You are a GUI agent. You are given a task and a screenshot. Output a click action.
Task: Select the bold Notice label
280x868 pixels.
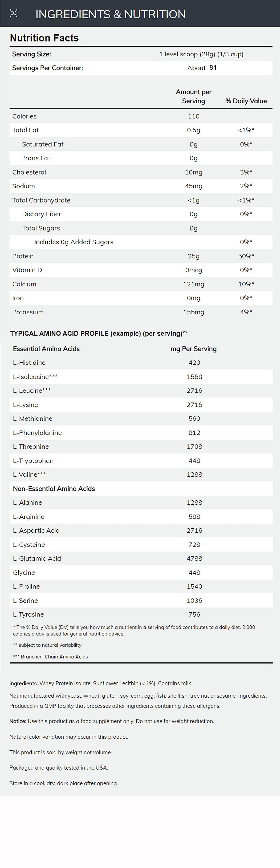pos(18,721)
